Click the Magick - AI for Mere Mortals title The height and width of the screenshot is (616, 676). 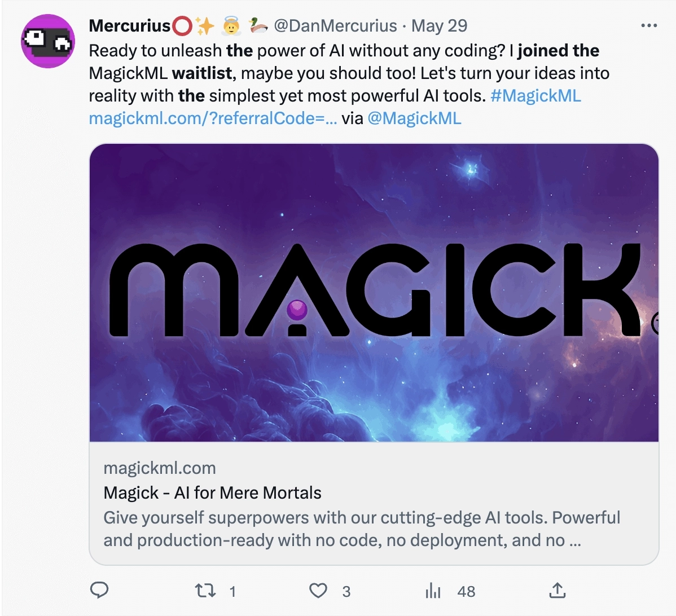tap(213, 492)
